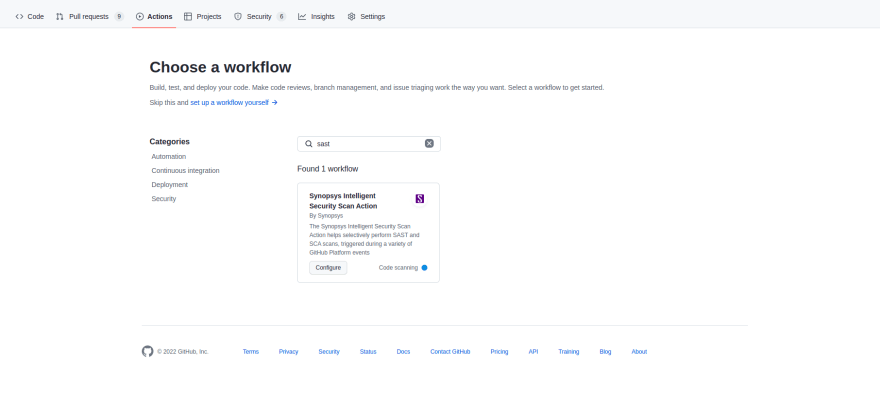Select the Actions tab

[x=154, y=16]
